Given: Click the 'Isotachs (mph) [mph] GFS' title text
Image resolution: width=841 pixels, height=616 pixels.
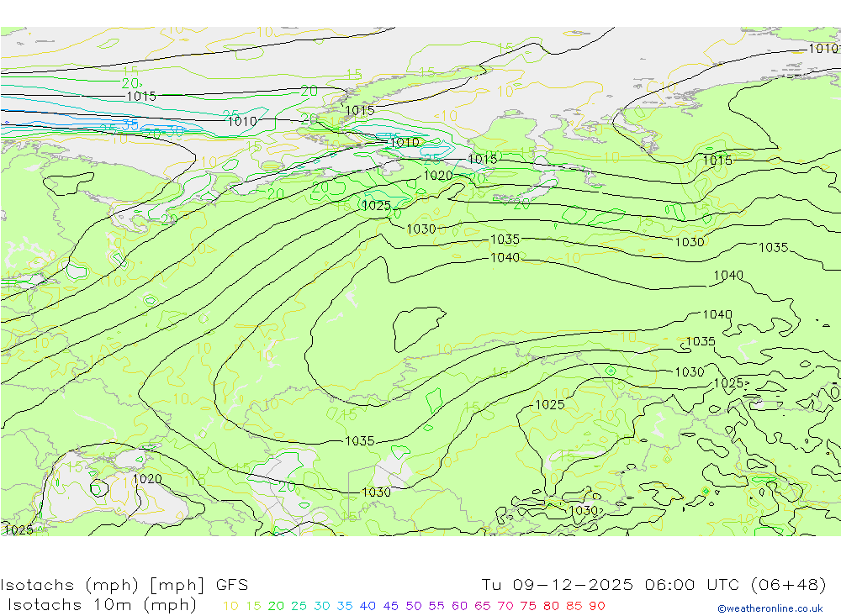Looking at the screenshot, I should 124,584.
